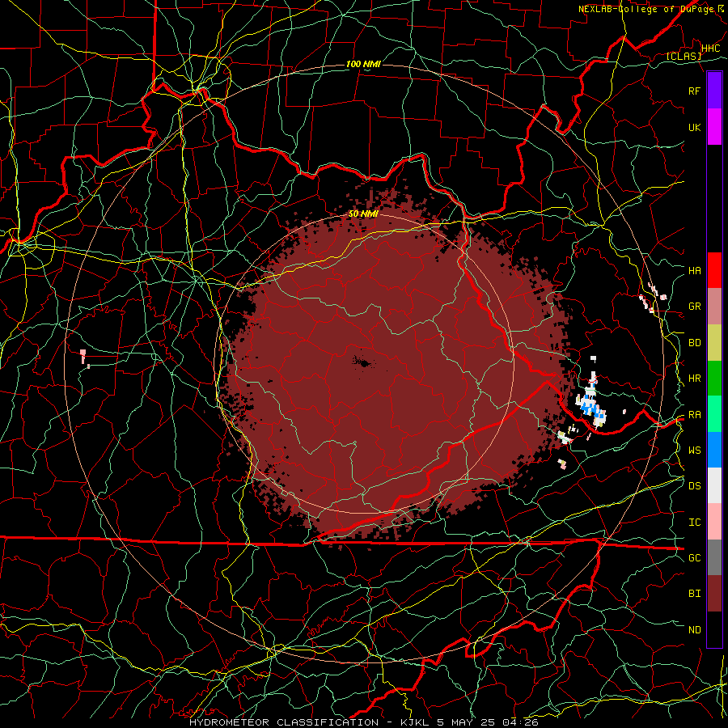Click the 'HR' legend label
The image size is (728, 728).
(x=694, y=379)
